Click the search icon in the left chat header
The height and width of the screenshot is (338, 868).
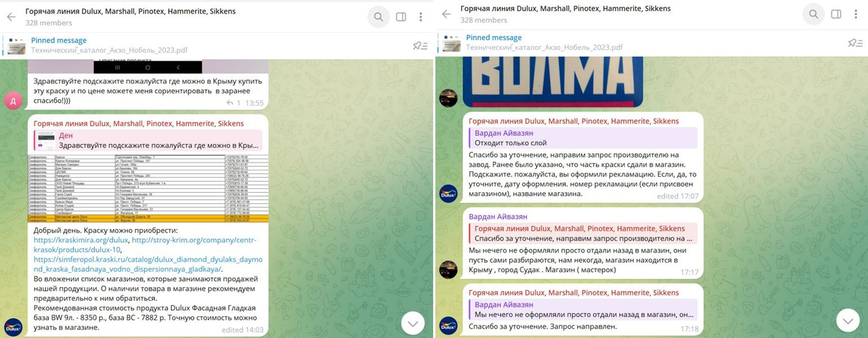click(x=378, y=17)
